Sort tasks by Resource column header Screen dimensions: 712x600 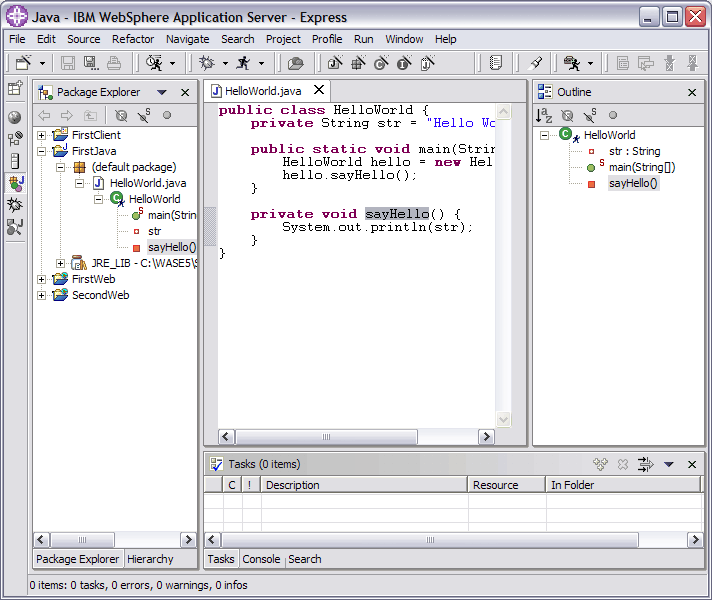point(506,485)
